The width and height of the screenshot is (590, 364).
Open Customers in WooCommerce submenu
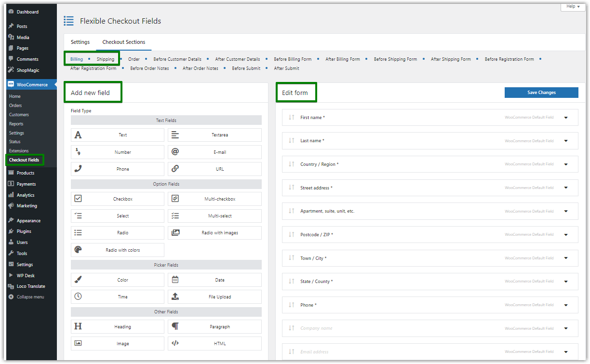[19, 115]
